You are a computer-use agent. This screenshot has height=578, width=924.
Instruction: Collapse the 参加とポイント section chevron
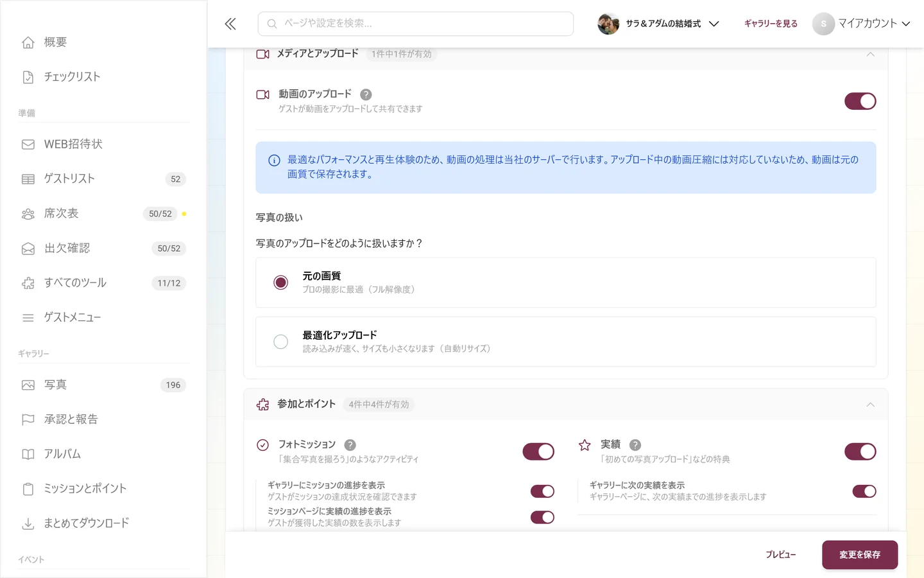[x=870, y=405]
